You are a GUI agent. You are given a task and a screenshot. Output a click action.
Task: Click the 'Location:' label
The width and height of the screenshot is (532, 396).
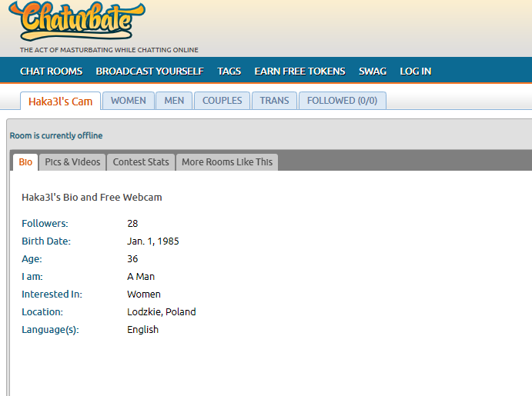(42, 311)
